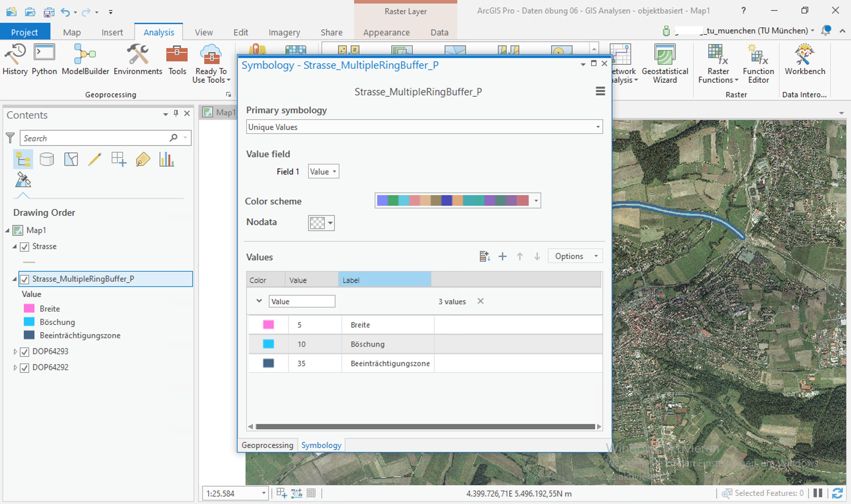851x504 pixels.
Task: Open the Function Editor
Action: [758, 64]
